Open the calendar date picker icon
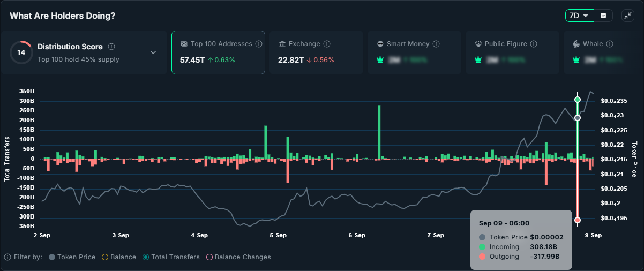Screen dimensions: 644x271 [x=603, y=16]
